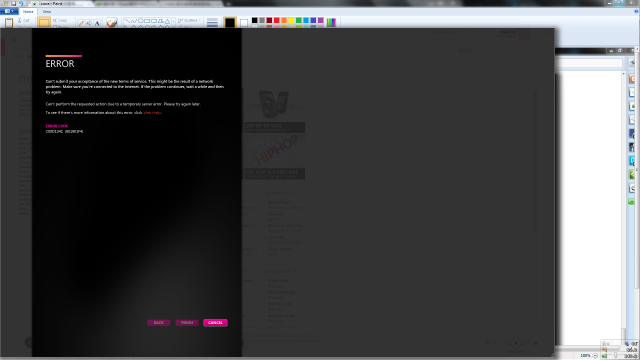The height and width of the screenshot is (360, 640).
Task: Open the Customize Quick Access Toolbar dropdown in Paint
Action: [x=34, y=3]
